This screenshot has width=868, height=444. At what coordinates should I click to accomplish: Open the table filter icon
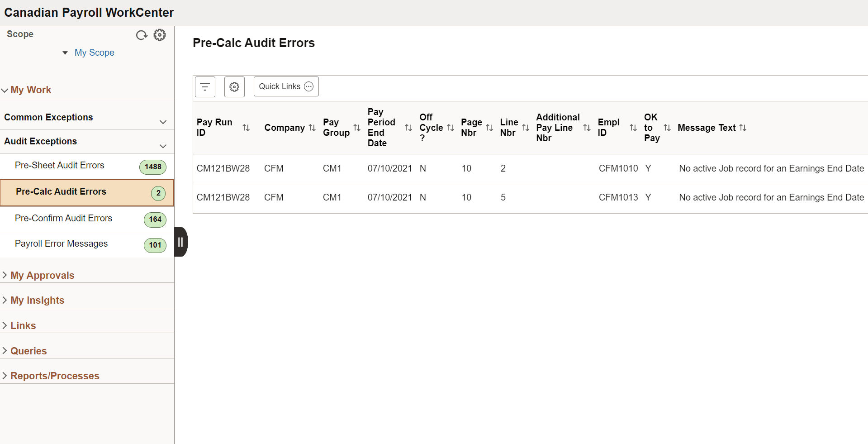(x=205, y=86)
